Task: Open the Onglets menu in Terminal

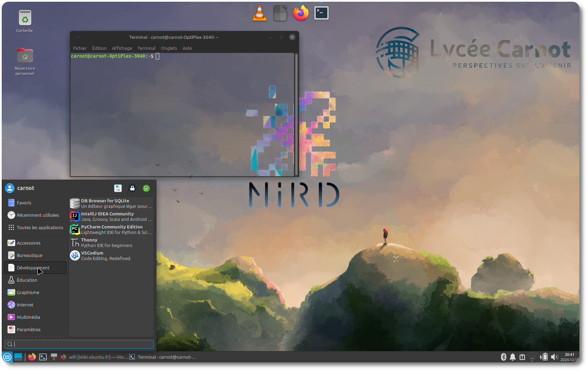Action: [x=169, y=48]
